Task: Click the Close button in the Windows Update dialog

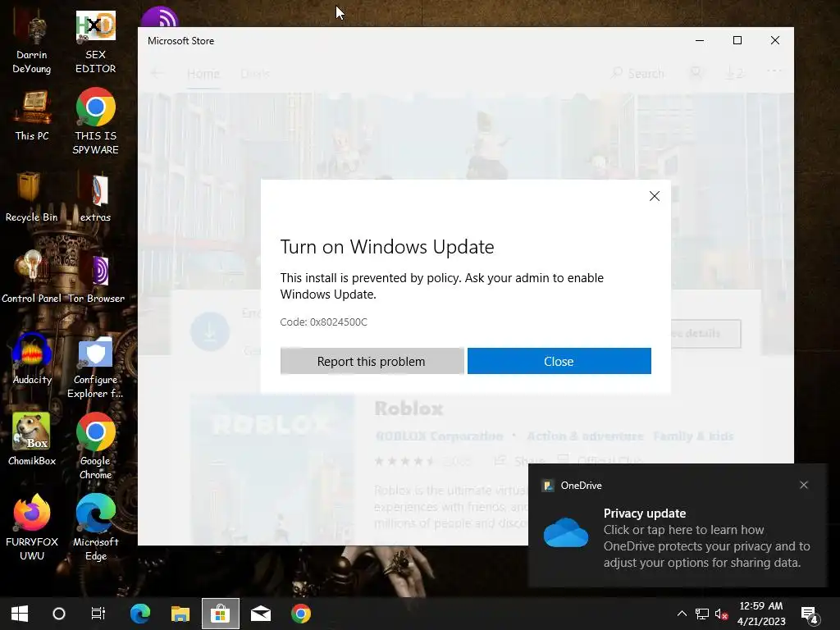Action: point(559,361)
